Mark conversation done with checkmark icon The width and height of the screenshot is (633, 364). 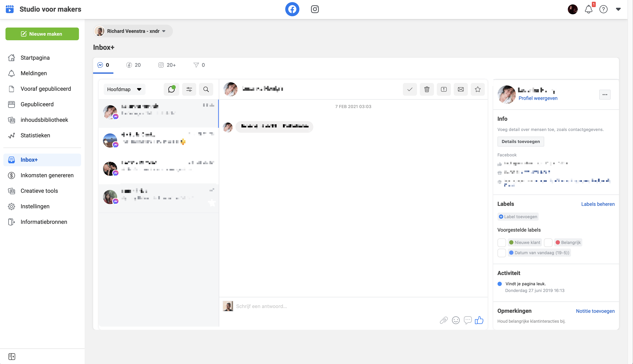410,89
